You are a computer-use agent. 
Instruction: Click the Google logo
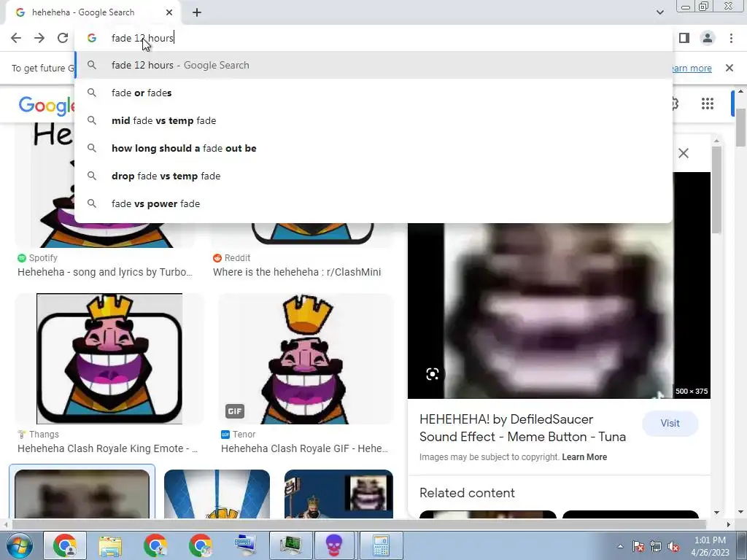point(46,105)
